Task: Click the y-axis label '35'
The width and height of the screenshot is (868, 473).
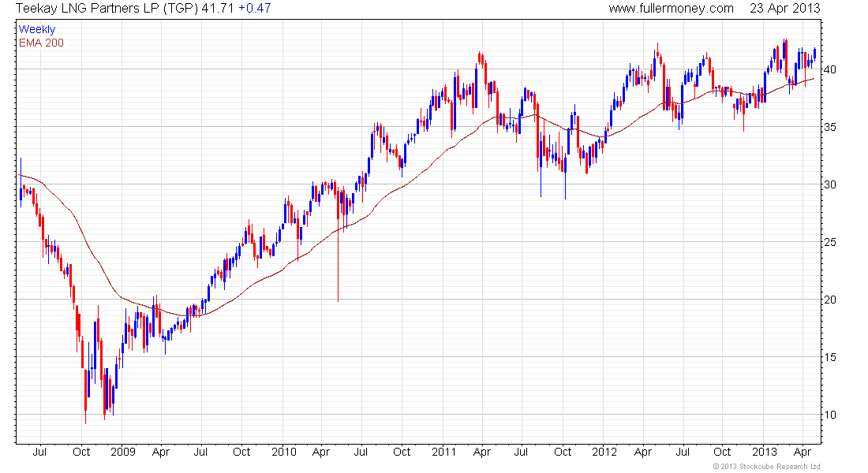Action: pyautogui.click(x=830, y=127)
